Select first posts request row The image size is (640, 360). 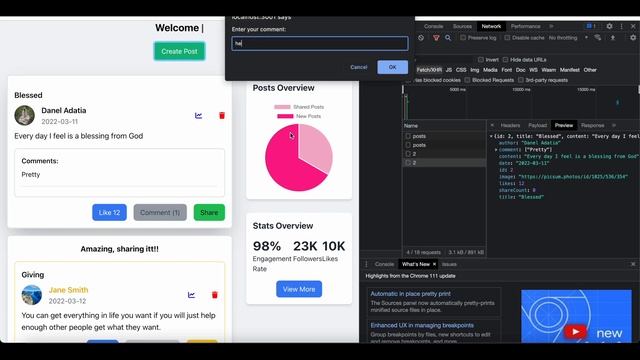click(444, 136)
